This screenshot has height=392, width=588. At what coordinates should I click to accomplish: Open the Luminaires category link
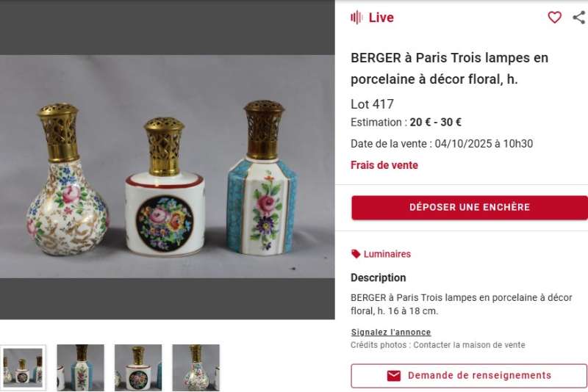387,254
